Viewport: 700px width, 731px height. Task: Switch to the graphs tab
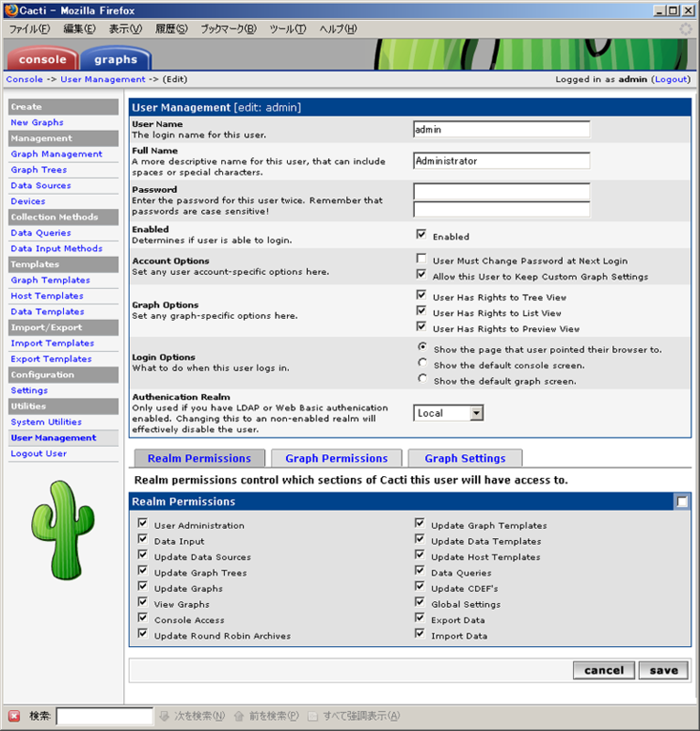tap(116, 58)
